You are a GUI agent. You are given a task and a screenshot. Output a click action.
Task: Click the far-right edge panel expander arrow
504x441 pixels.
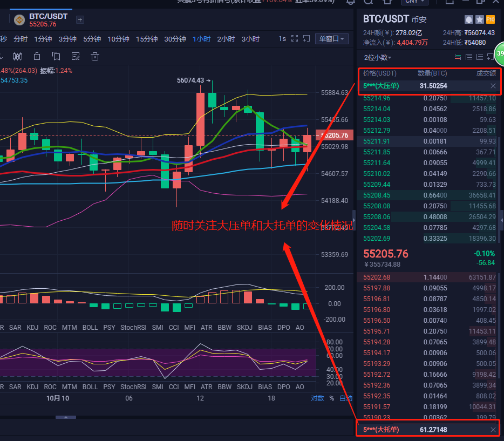click(x=502, y=220)
